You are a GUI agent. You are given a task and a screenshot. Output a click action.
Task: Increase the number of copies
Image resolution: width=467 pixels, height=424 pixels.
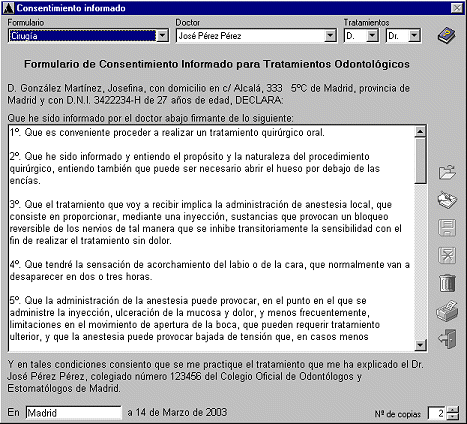pyautogui.click(x=453, y=410)
